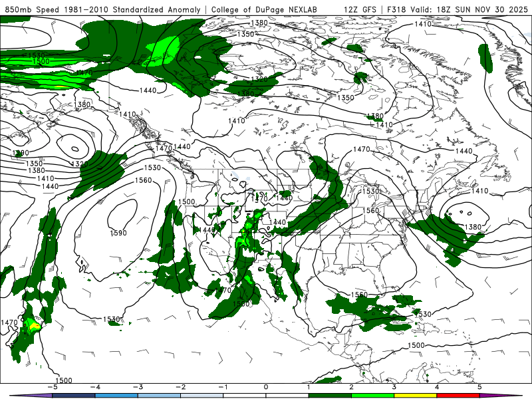Click the '0' colorbar tick label

coord(266,387)
